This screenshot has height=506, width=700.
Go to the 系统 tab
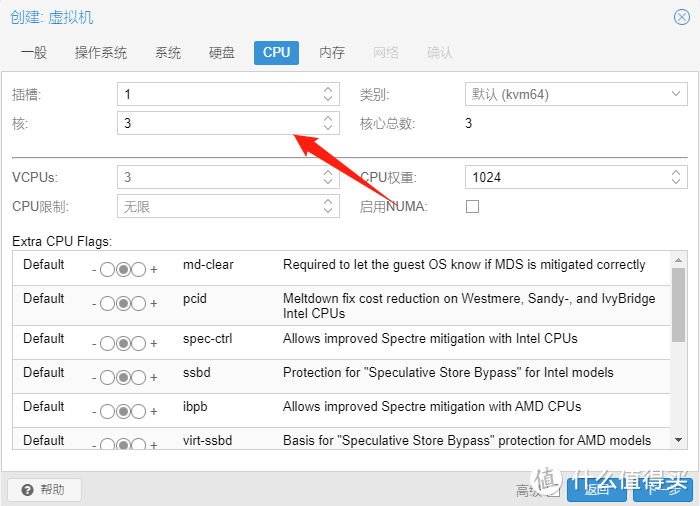pos(168,53)
